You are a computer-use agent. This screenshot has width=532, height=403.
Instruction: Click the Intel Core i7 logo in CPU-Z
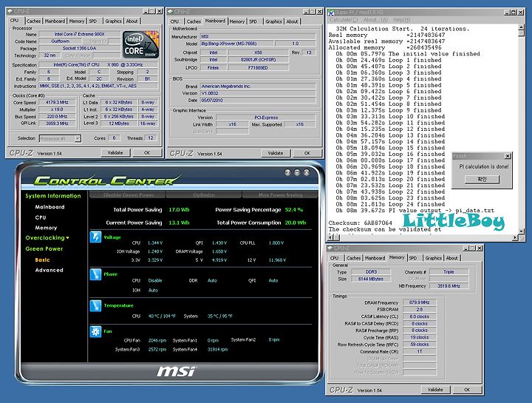pyautogui.click(x=140, y=45)
